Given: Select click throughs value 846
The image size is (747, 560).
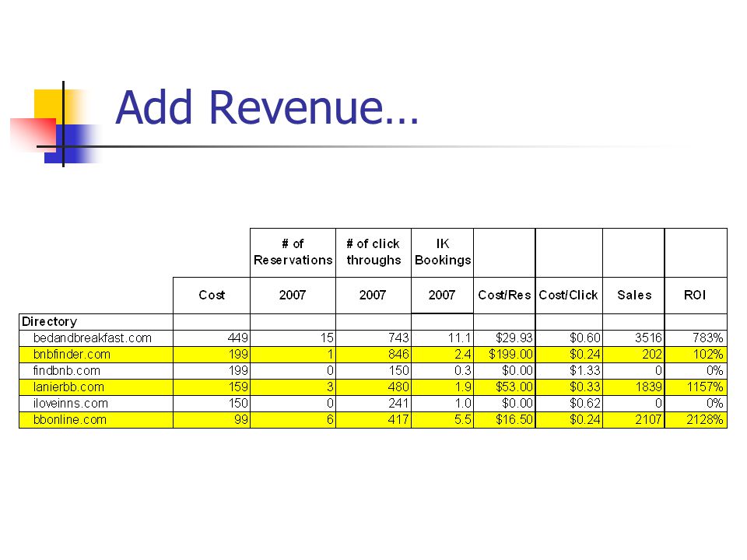Looking at the screenshot, I should coord(373,355).
